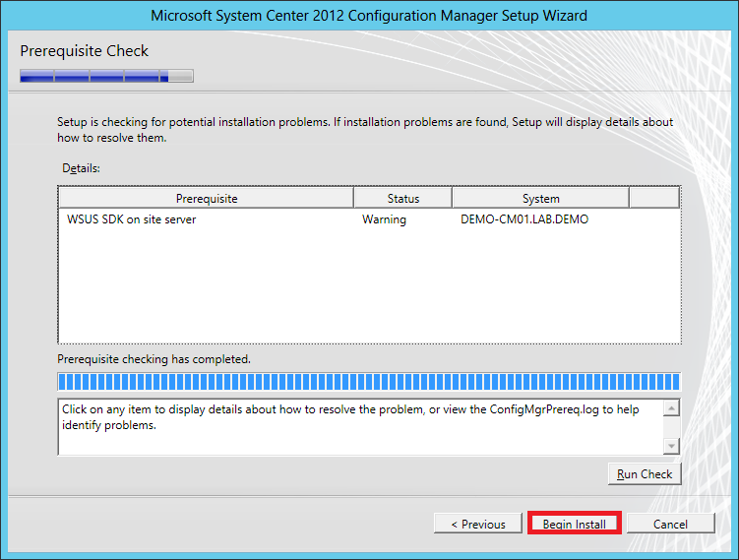Click the completed prerequisite check progress bar

coord(368,382)
